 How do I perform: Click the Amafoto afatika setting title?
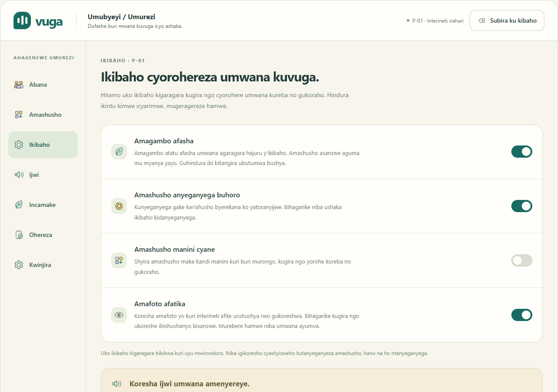pyautogui.click(x=160, y=304)
